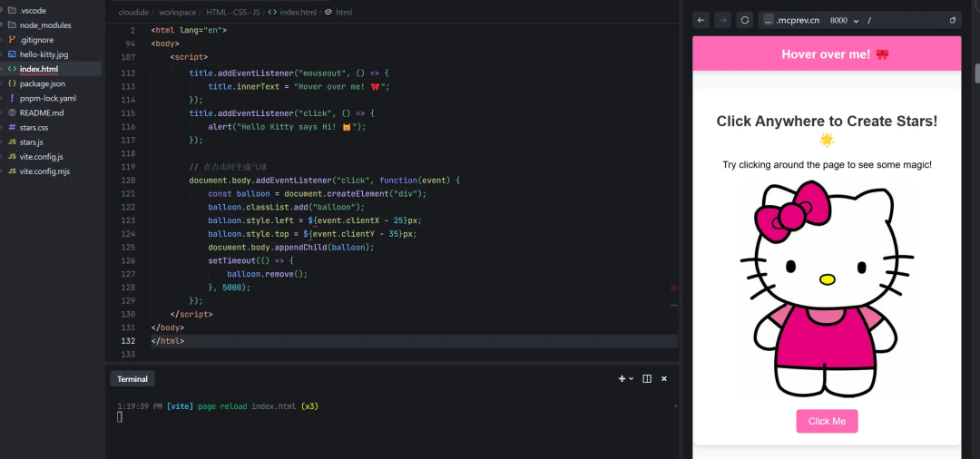The height and width of the screenshot is (459, 980).
Task: Close the terminal panel
Action: click(x=664, y=378)
